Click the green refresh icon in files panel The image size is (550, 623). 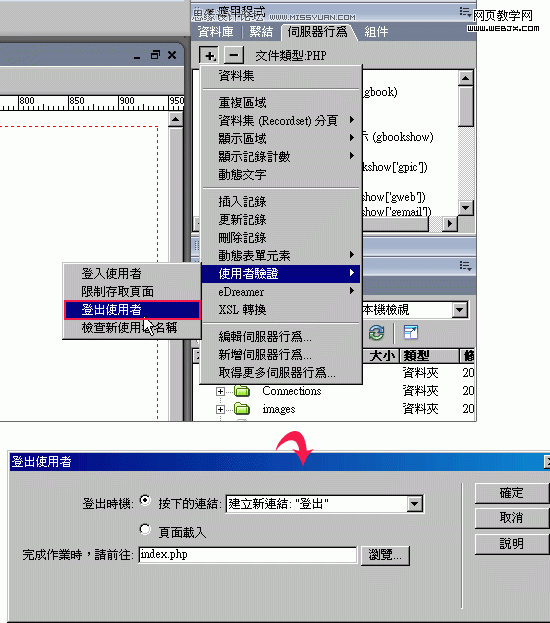click(x=376, y=332)
